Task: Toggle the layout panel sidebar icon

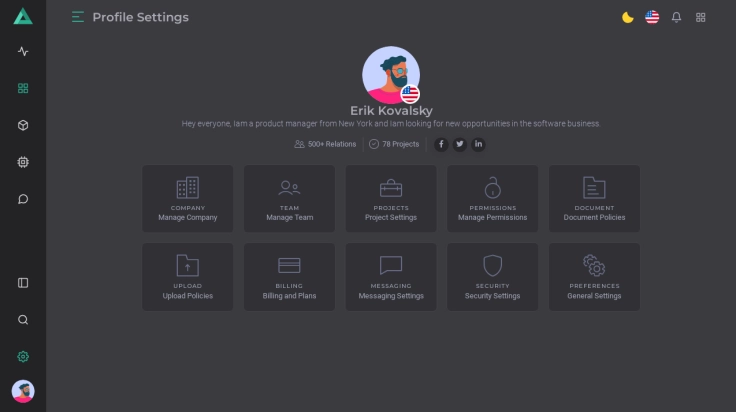Action: 23,283
